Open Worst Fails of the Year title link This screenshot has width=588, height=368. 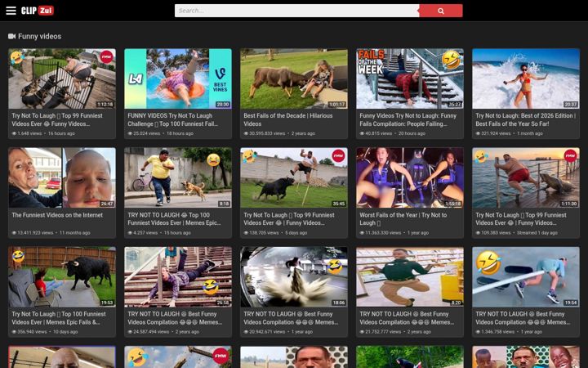(x=403, y=219)
